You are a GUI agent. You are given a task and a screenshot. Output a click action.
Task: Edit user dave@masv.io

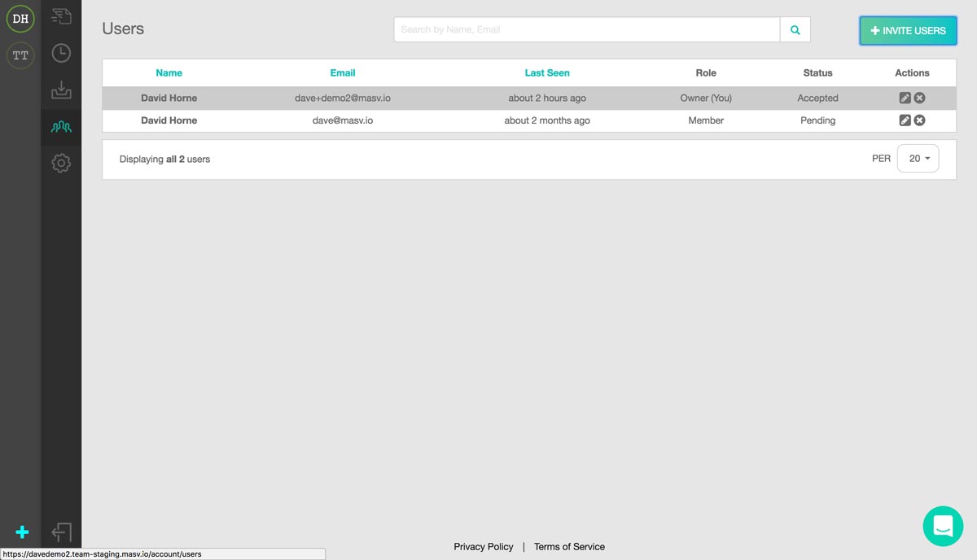click(x=905, y=120)
